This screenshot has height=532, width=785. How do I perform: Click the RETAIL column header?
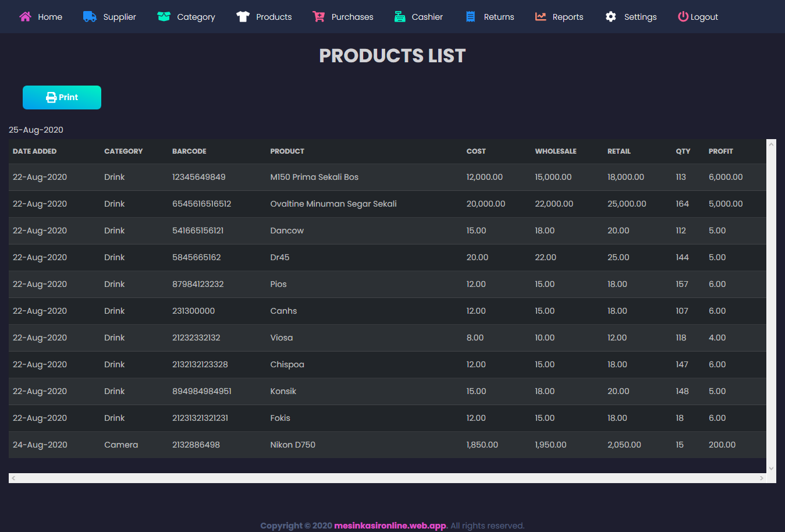[x=619, y=151]
